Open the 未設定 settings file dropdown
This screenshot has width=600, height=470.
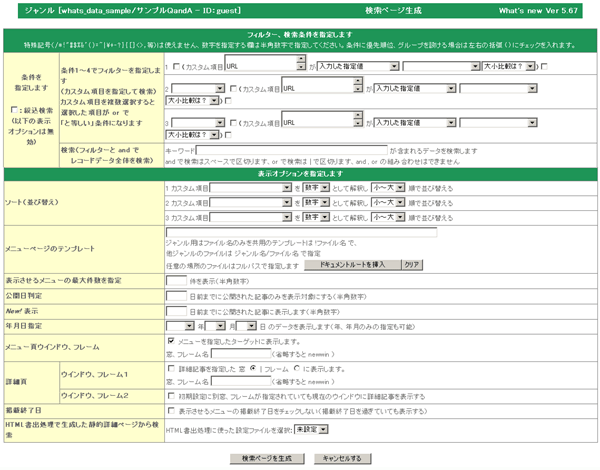tap(311, 430)
